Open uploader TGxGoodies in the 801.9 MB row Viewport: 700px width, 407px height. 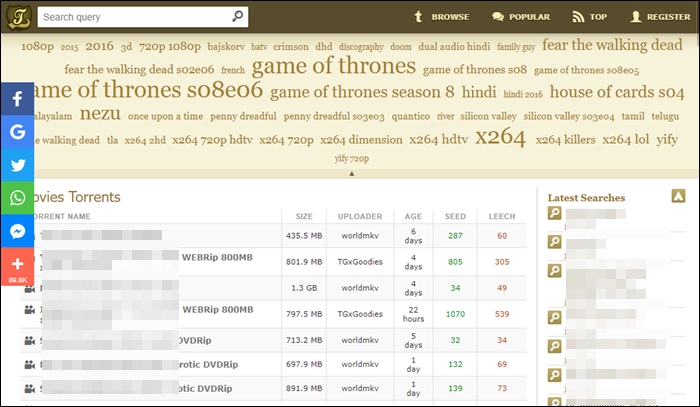pos(360,262)
